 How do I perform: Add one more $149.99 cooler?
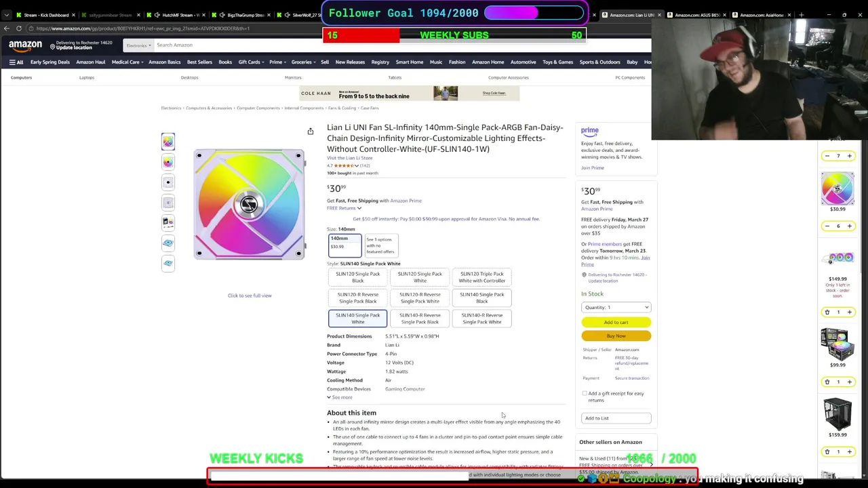point(849,312)
